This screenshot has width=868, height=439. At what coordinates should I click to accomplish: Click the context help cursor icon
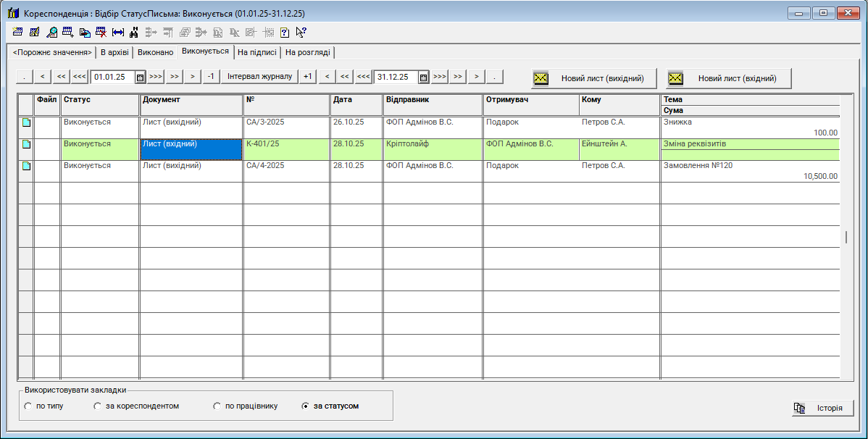click(x=301, y=32)
